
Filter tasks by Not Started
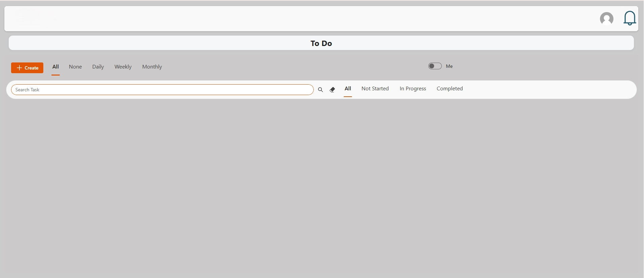(x=375, y=89)
